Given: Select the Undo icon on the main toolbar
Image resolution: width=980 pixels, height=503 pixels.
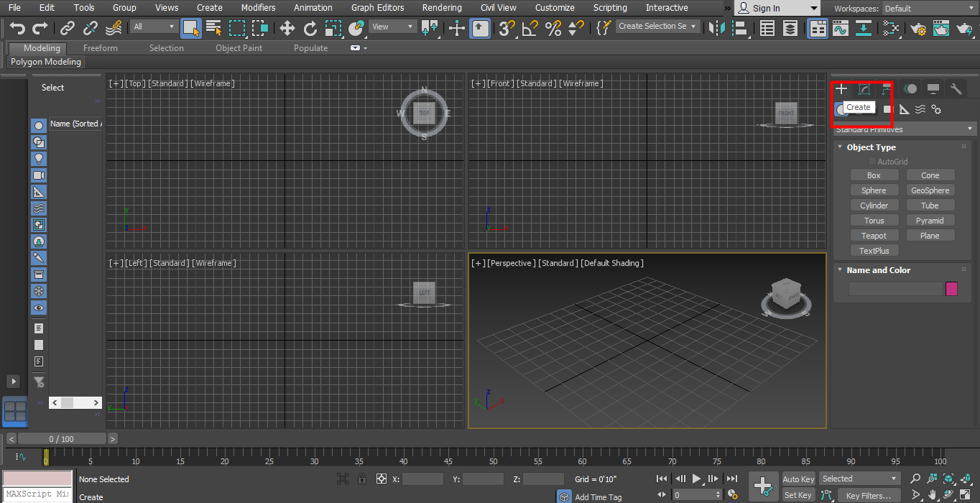Looking at the screenshot, I should tap(16, 27).
